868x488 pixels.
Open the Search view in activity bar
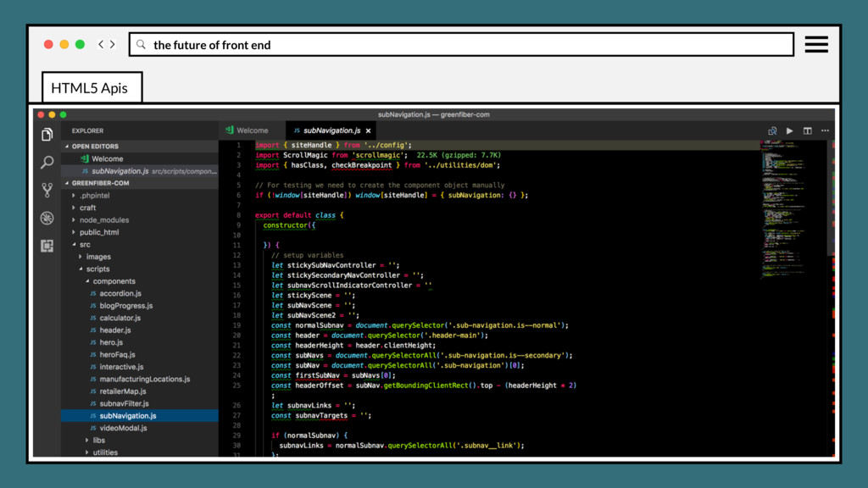click(47, 162)
